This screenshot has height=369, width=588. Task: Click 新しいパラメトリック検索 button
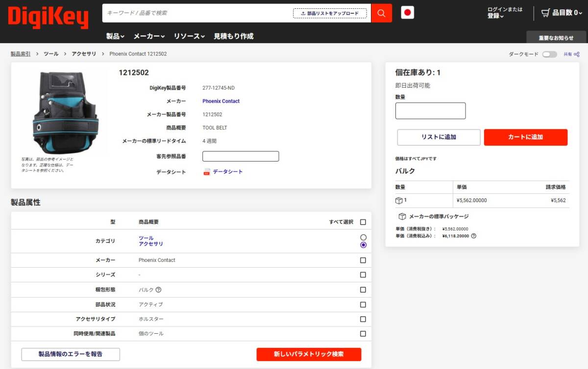coord(309,354)
